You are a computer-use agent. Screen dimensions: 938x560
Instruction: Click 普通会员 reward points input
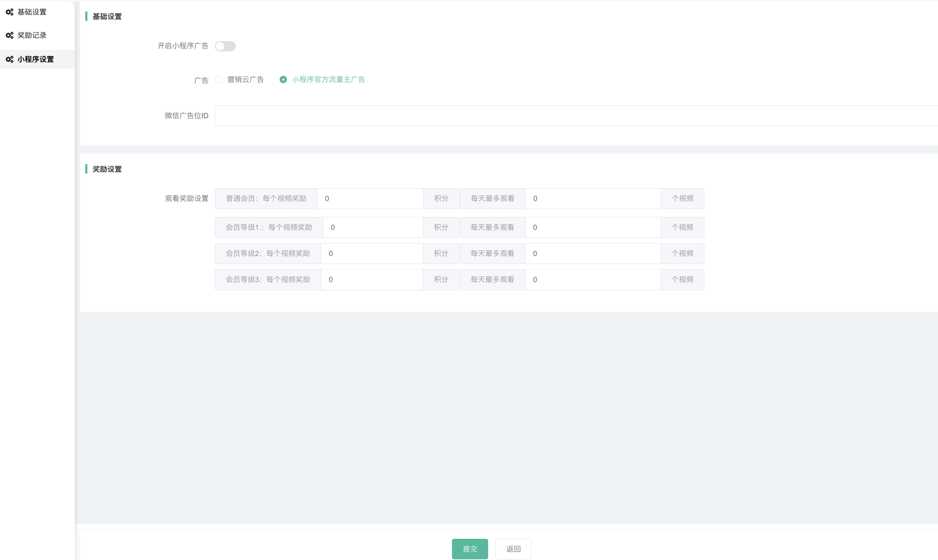[370, 199]
